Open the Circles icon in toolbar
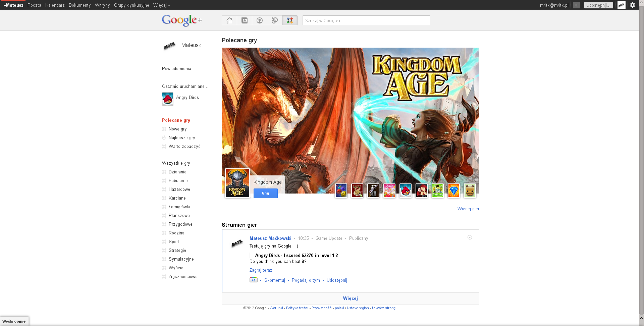The width and height of the screenshot is (644, 326). (x=275, y=20)
